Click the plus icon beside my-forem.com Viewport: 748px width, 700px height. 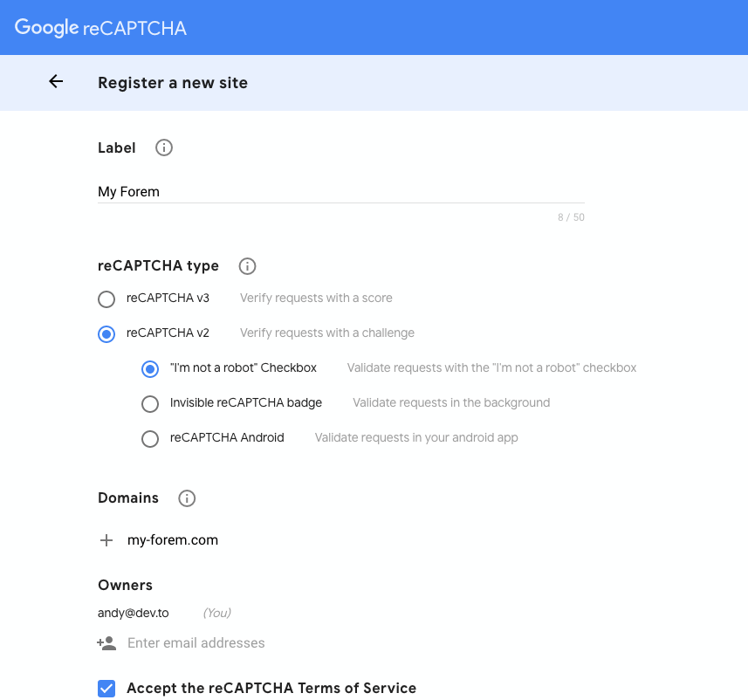tap(106, 540)
